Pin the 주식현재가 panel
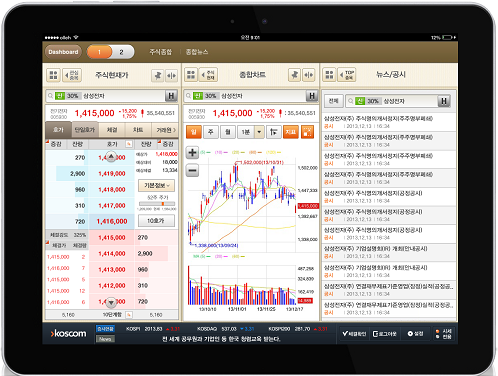Viewport: 498px width, 376px height. point(158,75)
